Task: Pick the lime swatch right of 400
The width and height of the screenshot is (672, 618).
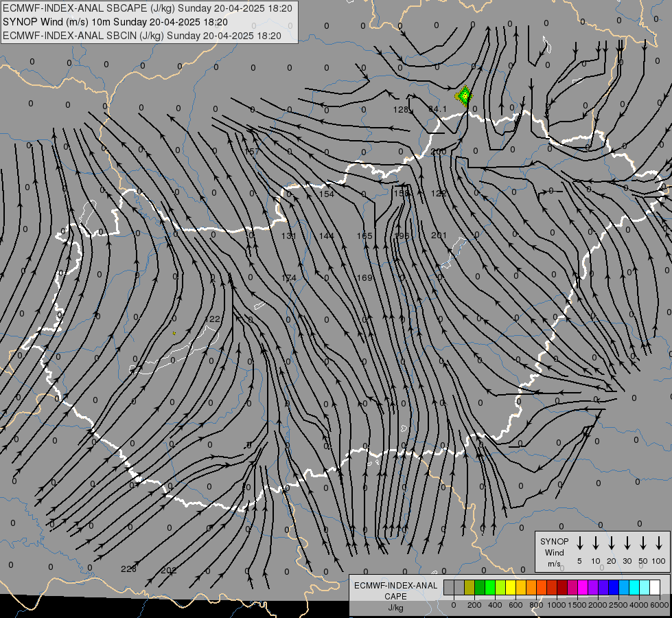Action: click(500, 588)
